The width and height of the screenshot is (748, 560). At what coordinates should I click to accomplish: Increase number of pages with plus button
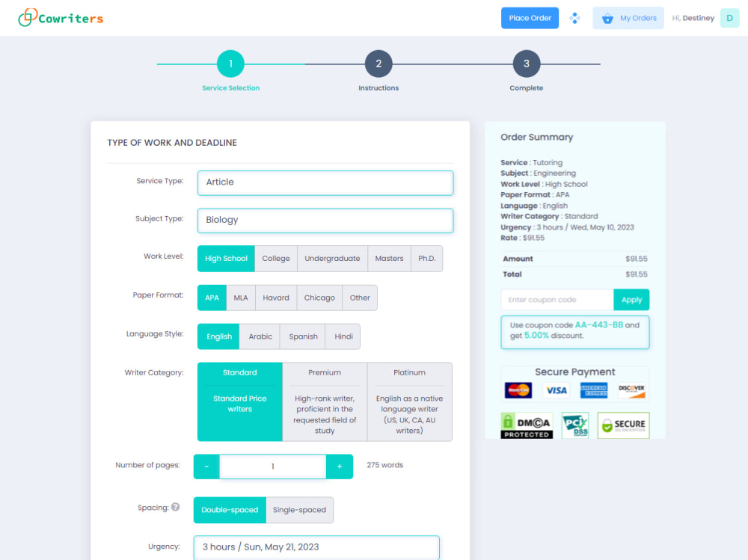340,466
